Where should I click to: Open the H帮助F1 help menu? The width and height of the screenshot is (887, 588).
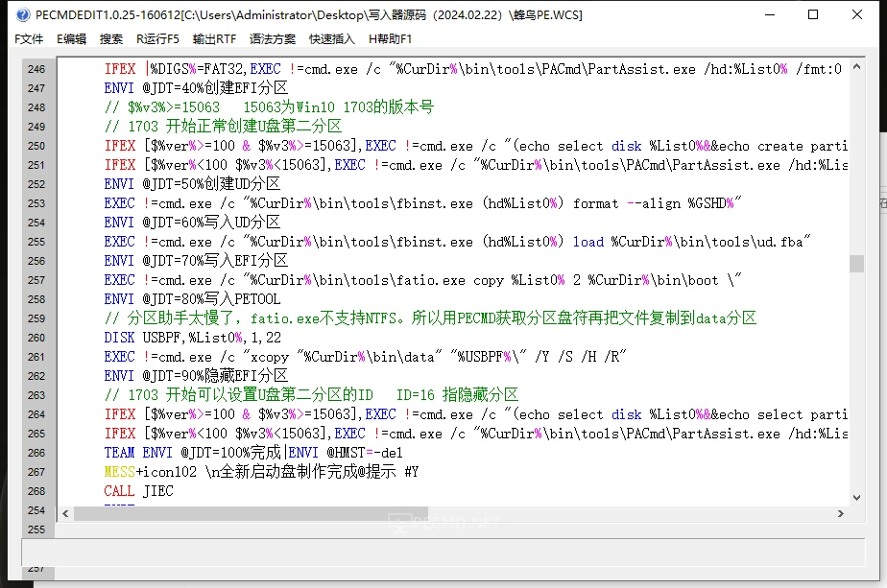(390, 38)
